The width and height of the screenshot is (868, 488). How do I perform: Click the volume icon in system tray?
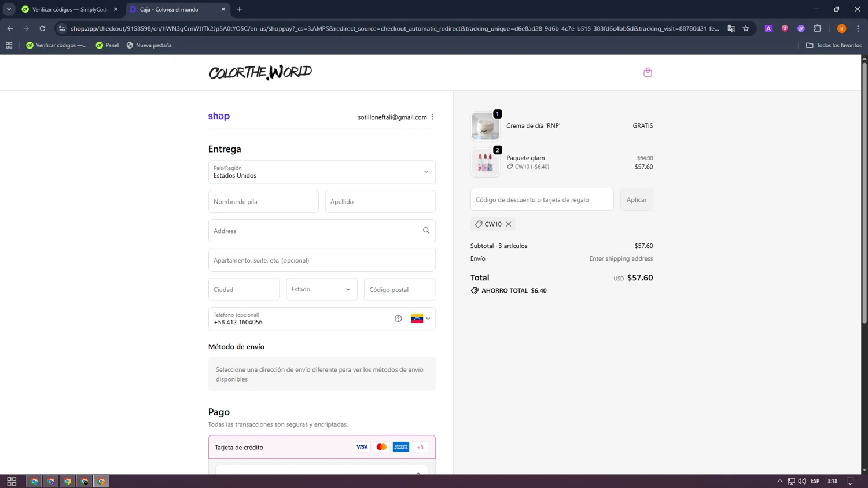(x=801, y=481)
